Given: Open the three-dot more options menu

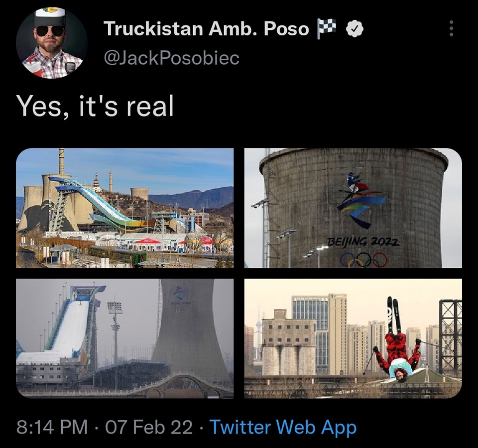Looking at the screenshot, I should point(451,28).
